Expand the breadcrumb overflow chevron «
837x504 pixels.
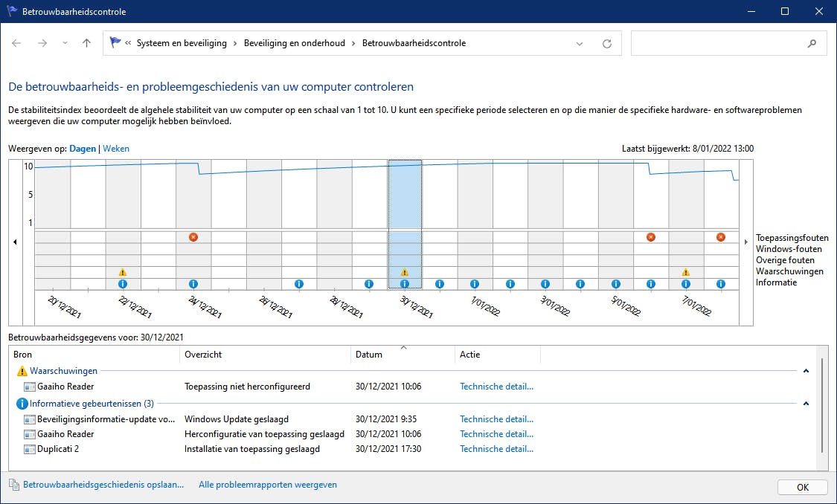click(128, 43)
